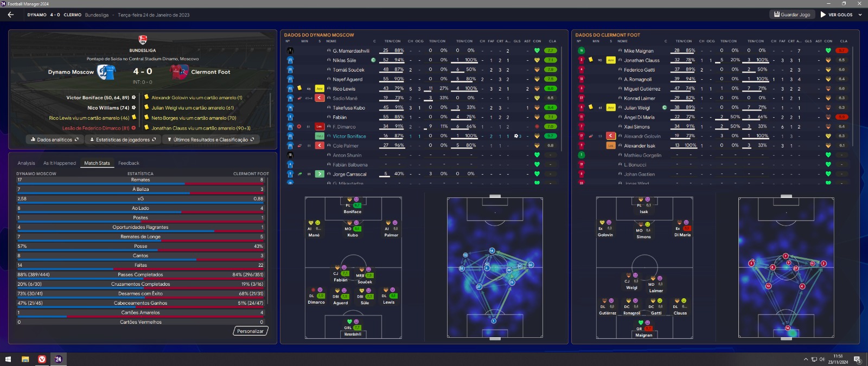This screenshot has height=366, width=868.
Task: Show hidden system tray icons
Action: 806,359
